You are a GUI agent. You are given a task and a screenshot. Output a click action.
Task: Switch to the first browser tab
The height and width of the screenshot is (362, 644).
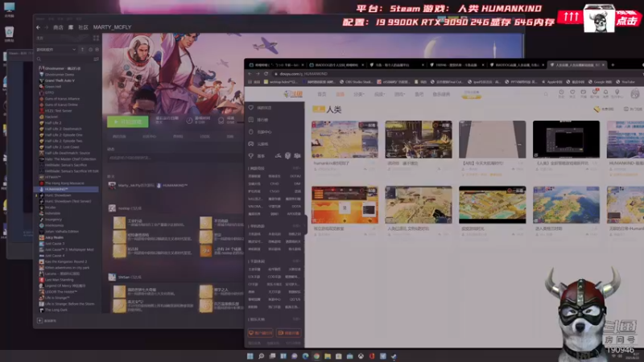point(275,65)
